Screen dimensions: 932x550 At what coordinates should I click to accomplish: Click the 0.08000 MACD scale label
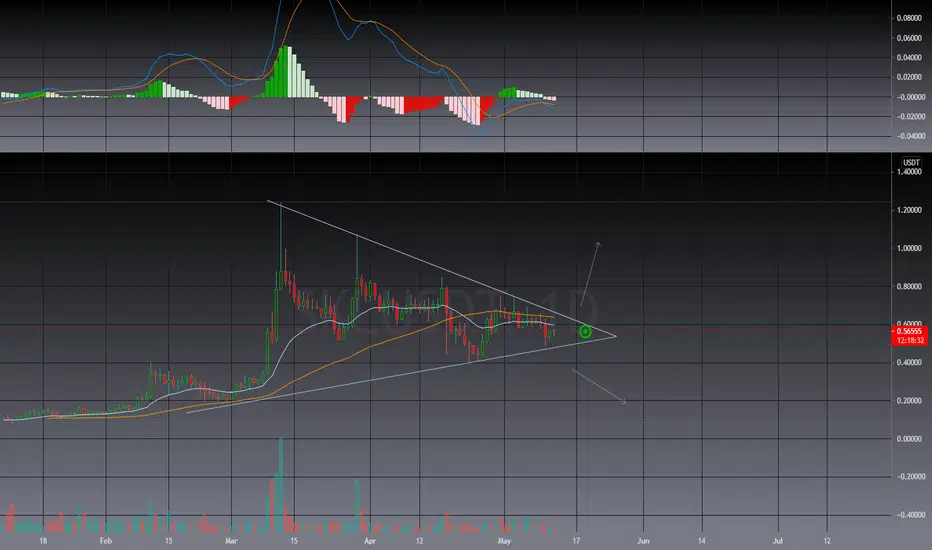tap(909, 18)
